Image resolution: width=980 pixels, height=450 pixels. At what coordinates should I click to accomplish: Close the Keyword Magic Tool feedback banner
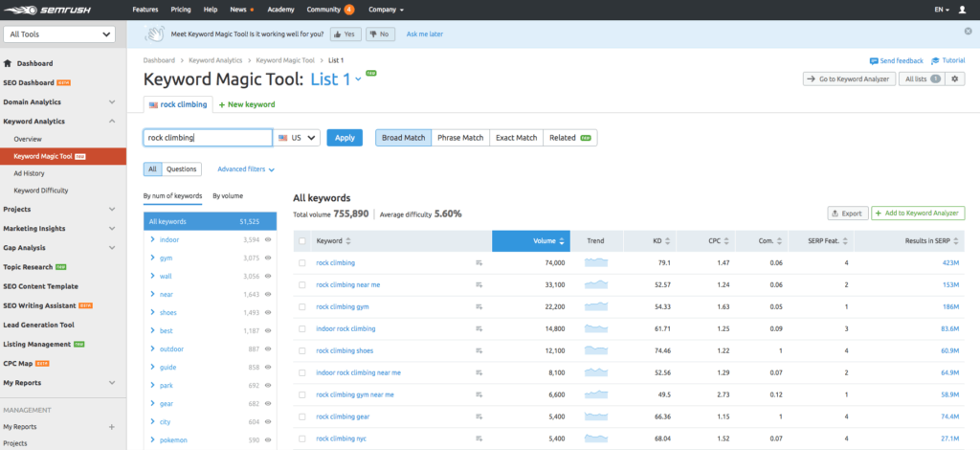tap(968, 31)
